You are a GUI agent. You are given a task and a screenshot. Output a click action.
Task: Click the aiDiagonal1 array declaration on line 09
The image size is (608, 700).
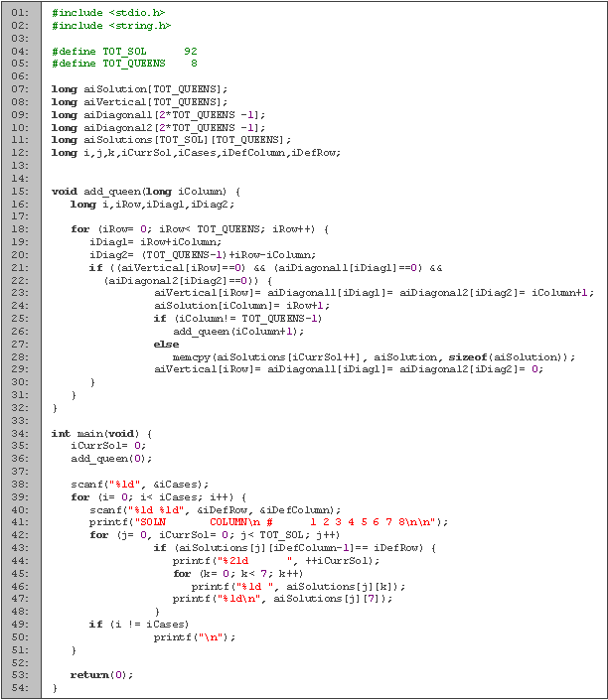pos(158,115)
